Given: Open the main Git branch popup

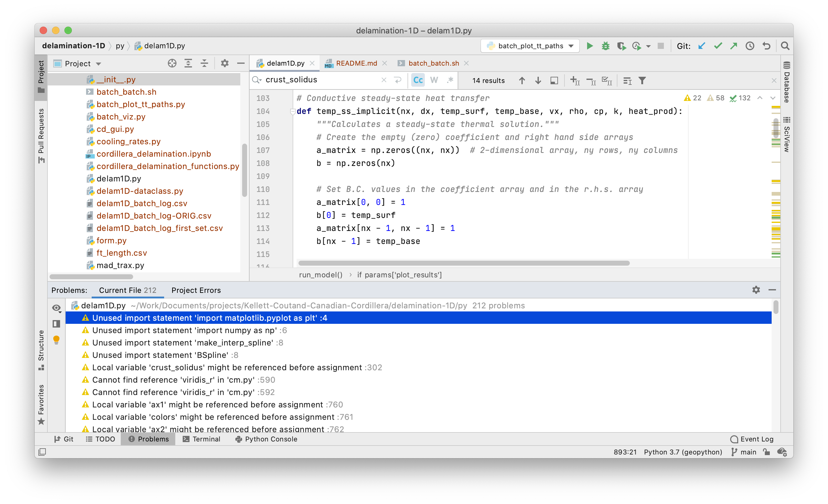Looking at the screenshot, I should (x=744, y=452).
